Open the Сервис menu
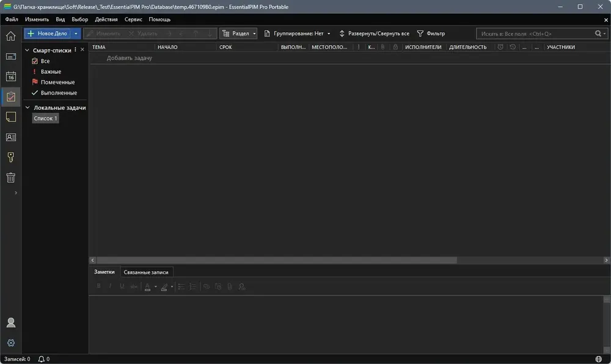 point(133,19)
